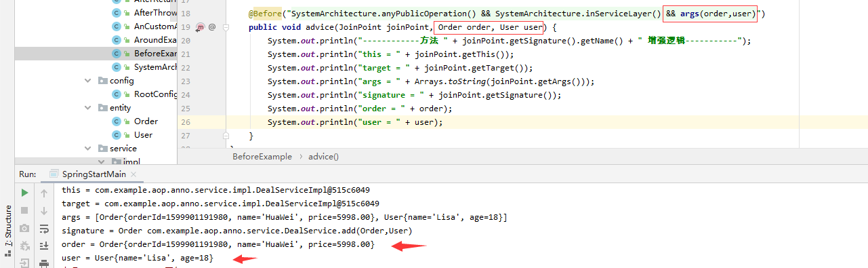Rerun SpringStartMain with the green play icon
Screen dimensions: 868x268
[x=25, y=193]
